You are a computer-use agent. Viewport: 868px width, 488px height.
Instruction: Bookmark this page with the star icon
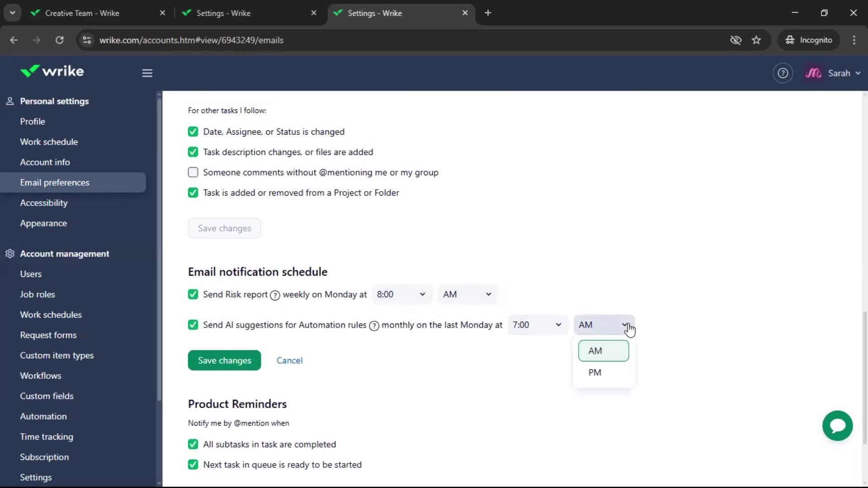(x=756, y=40)
